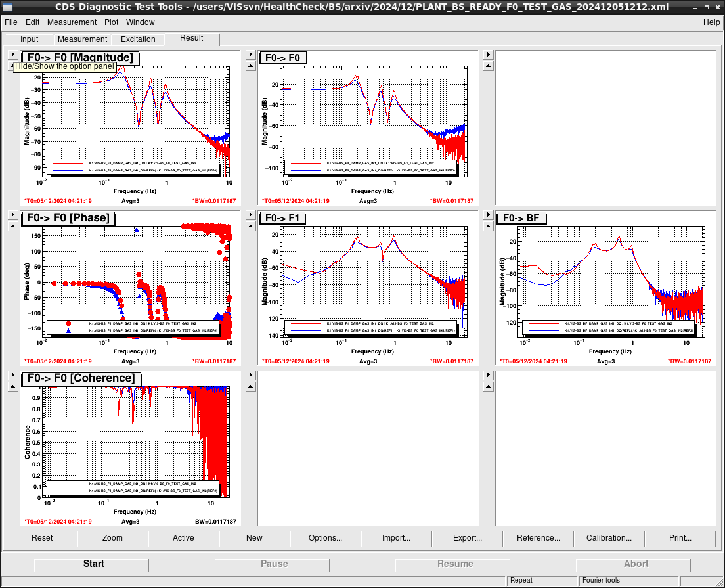The width and height of the screenshot is (725, 588).
Task: Click right-arrow icon beside top-center F0->F0 plot
Action: (251, 55)
